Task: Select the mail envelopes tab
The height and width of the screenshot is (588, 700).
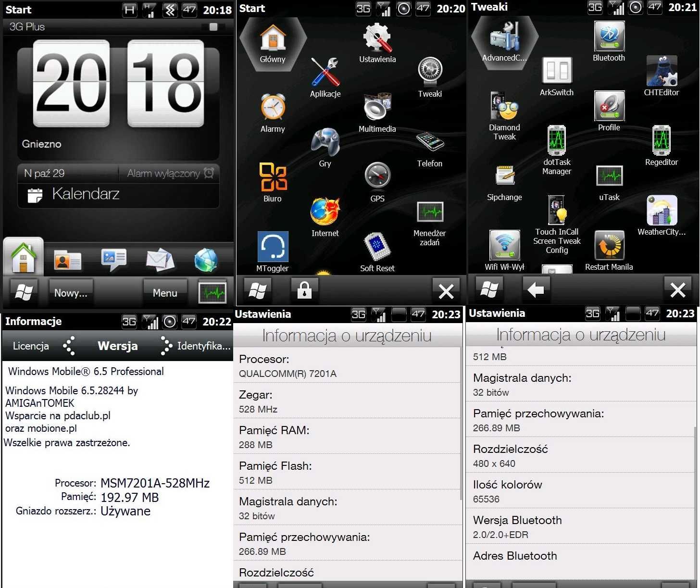Action: tap(160, 260)
